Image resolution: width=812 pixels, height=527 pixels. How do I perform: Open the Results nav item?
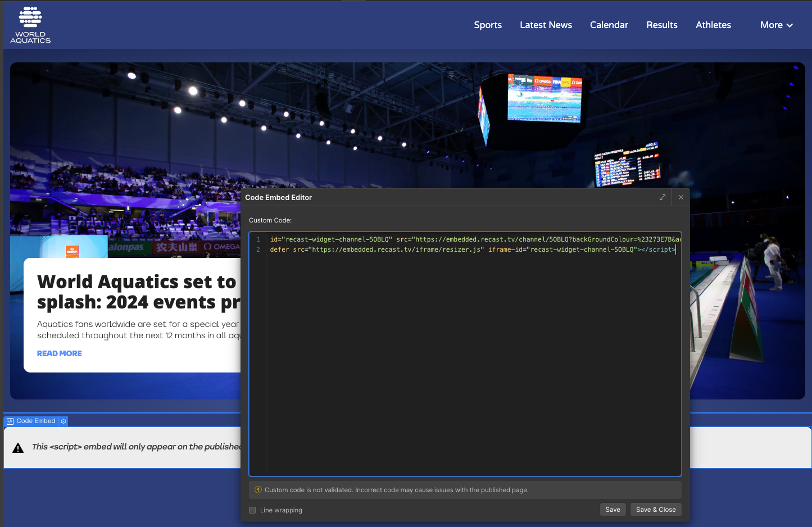pos(662,25)
